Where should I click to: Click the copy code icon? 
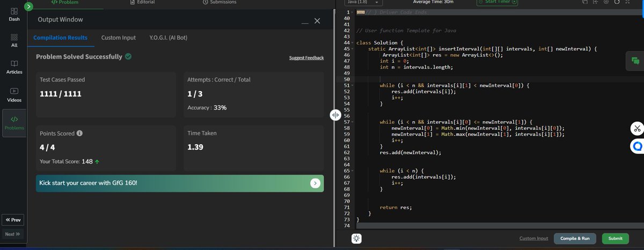coord(584,2)
